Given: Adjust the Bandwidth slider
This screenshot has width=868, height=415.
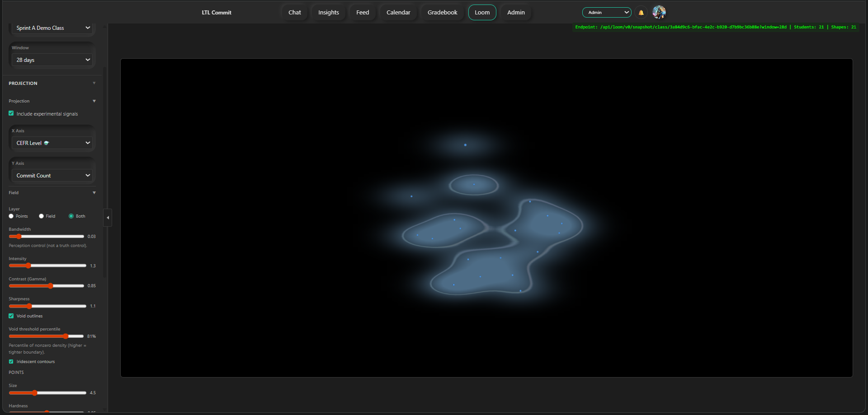Looking at the screenshot, I should point(47,237).
